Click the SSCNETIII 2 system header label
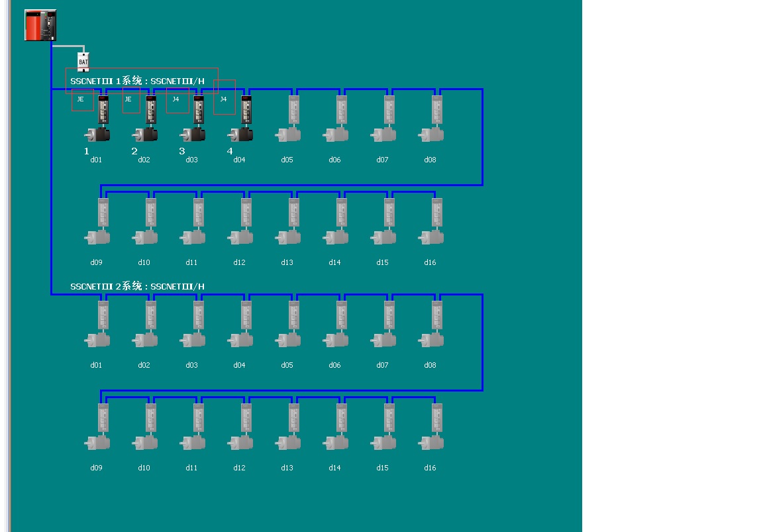Viewport: 763px width, 532px height. 137,286
